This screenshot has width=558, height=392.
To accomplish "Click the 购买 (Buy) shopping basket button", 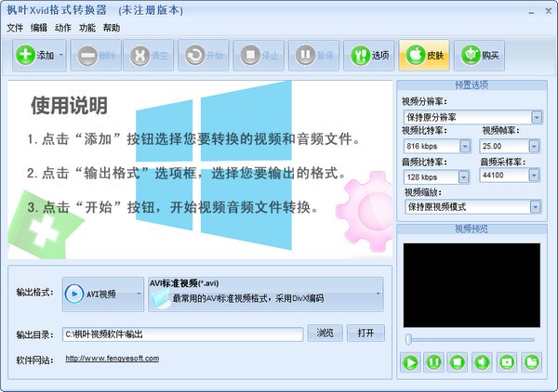I will [x=480, y=56].
